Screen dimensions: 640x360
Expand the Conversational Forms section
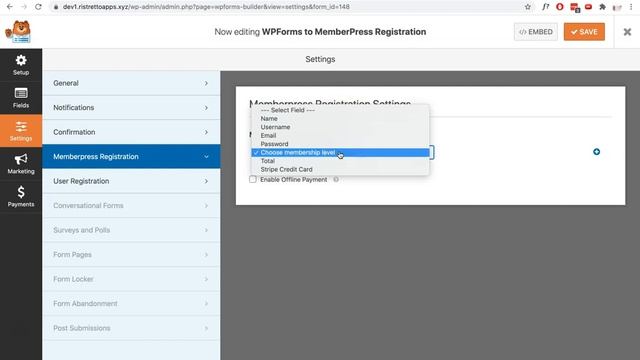point(131,205)
